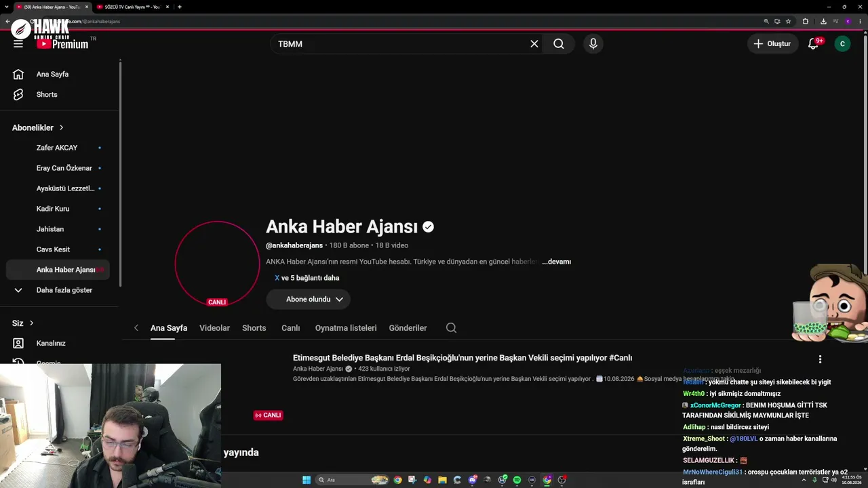Screen dimensions: 868x488
Task: Open the browser three-dot menu
Action: click(859, 21)
